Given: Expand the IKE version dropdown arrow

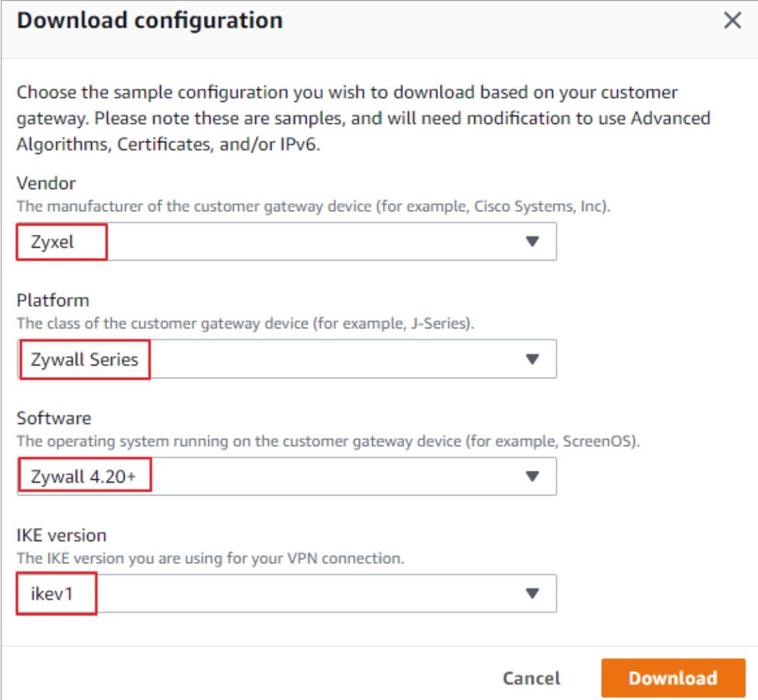Looking at the screenshot, I should pyautogui.click(x=532, y=594).
